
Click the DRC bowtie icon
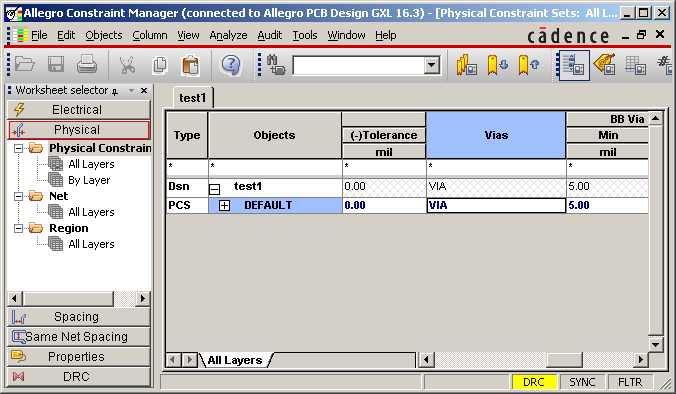pyautogui.click(x=18, y=376)
